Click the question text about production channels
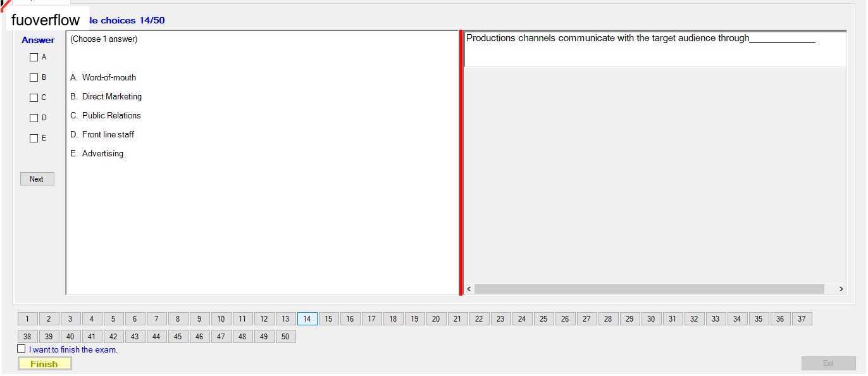The width and height of the screenshot is (868, 376). click(640, 39)
